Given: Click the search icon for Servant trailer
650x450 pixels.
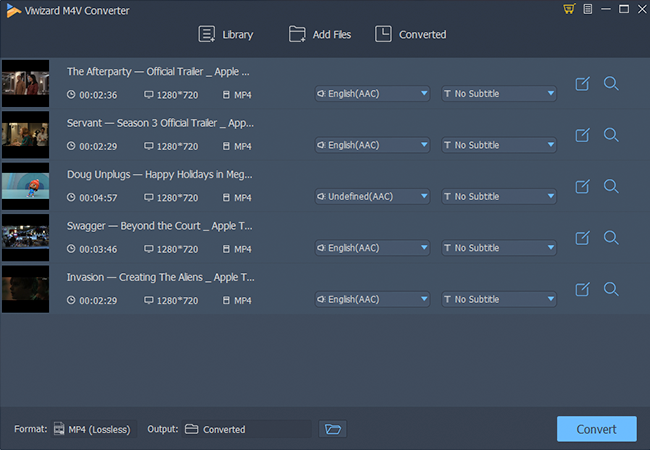Looking at the screenshot, I should coord(611,135).
